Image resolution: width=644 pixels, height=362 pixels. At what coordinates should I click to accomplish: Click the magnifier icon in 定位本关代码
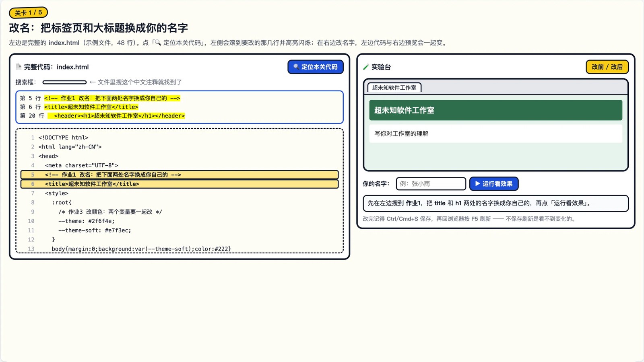coord(296,67)
